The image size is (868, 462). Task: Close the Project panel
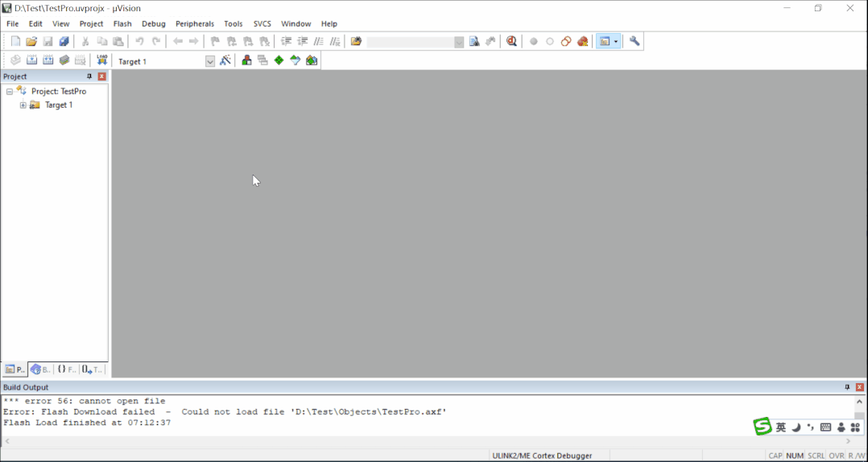(101, 76)
